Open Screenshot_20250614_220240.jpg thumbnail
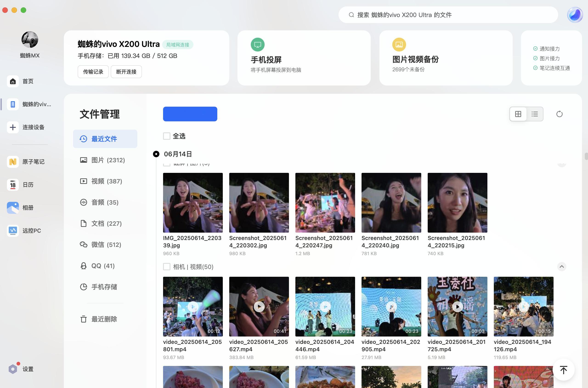 coord(391,203)
